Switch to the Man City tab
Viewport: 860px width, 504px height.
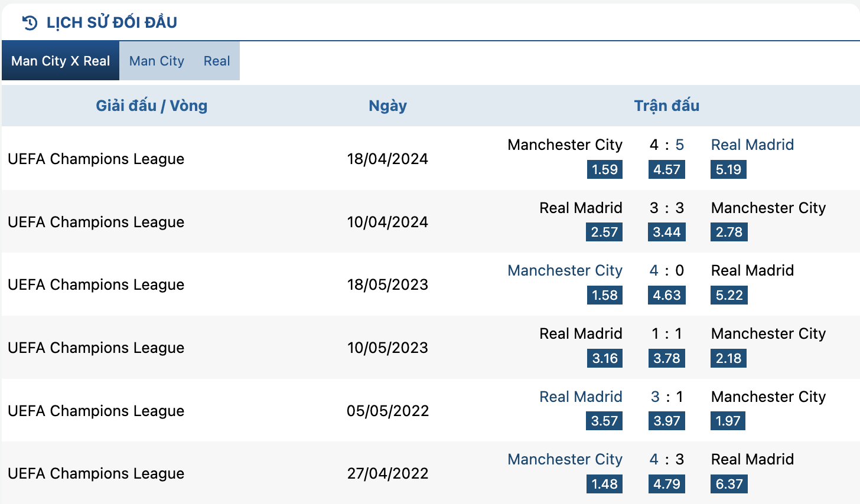pyautogui.click(x=157, y=61)
